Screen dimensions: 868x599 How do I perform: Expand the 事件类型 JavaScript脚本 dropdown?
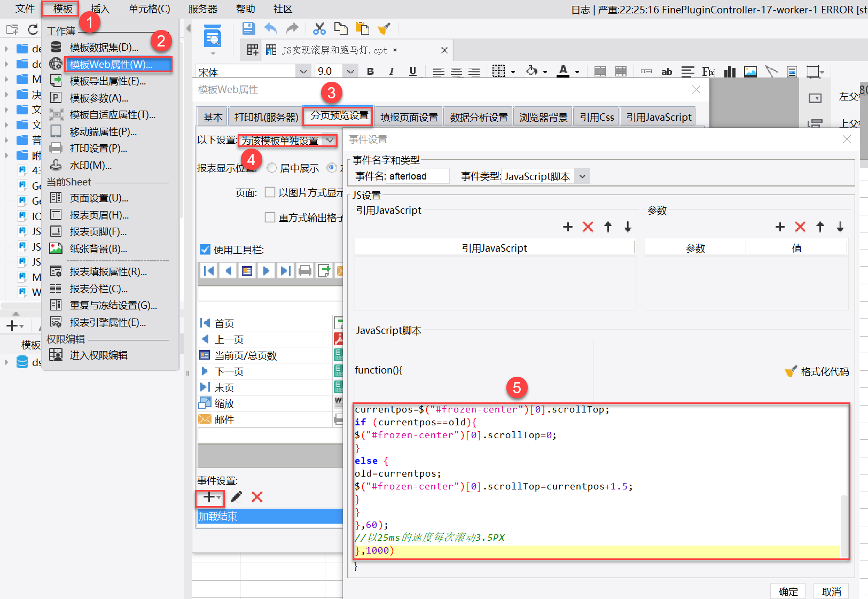(x=582, y=176)
